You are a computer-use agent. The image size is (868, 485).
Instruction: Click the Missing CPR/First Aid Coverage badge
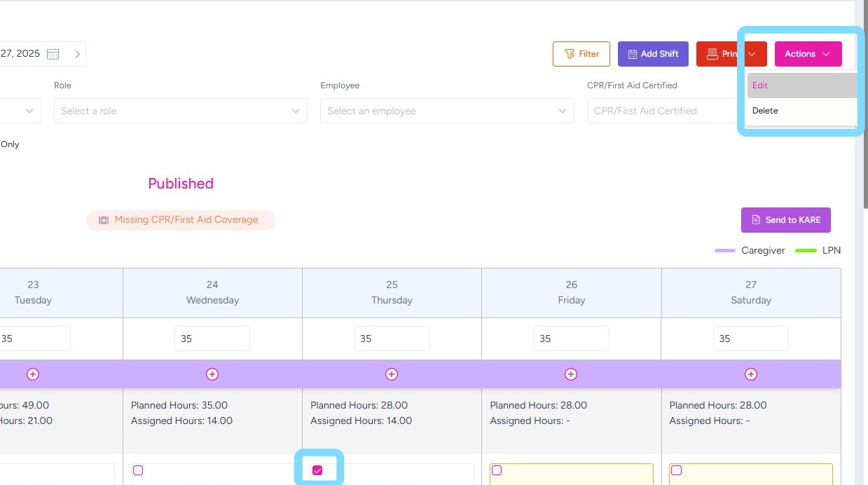181,220
